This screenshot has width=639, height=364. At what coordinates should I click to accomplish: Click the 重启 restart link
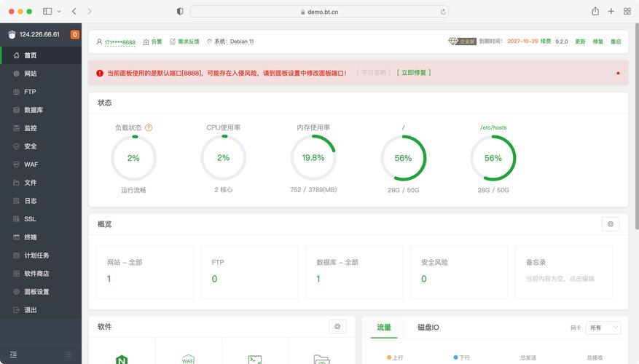pos(616,41)
